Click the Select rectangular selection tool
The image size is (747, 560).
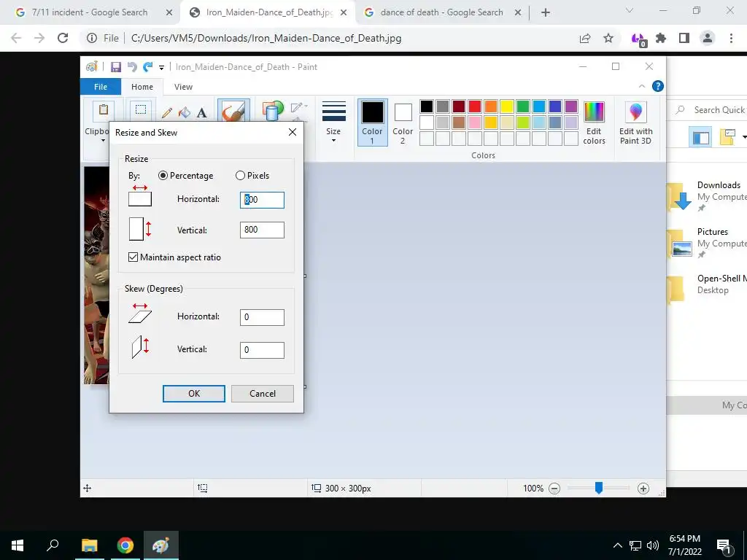(141, 110)
